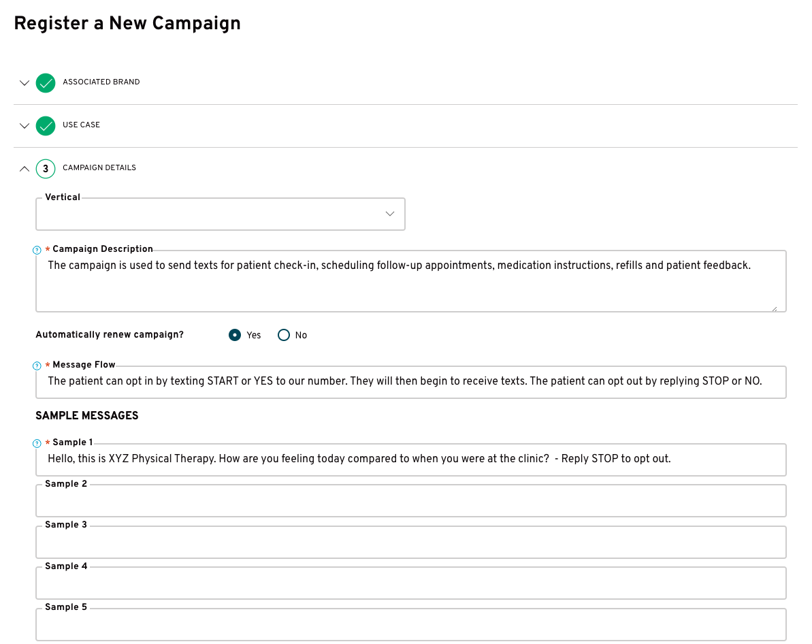Click the Register a New Campaign heading
This screenshot has width=812, height=644.
127,24
